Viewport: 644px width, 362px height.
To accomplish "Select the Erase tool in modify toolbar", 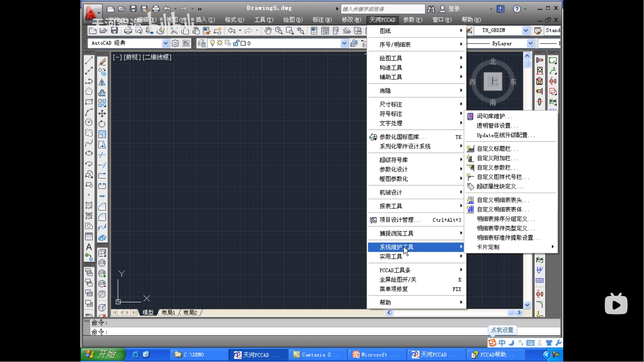I will tap(102, 62).
